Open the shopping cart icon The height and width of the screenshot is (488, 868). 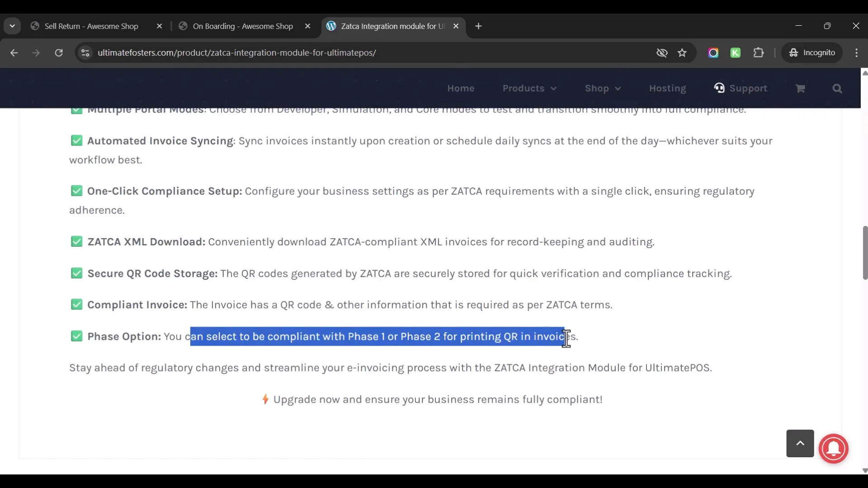coord(800,89)
